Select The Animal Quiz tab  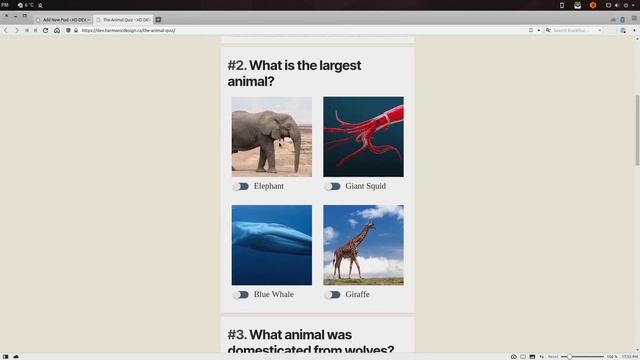[x=123, y=20]
